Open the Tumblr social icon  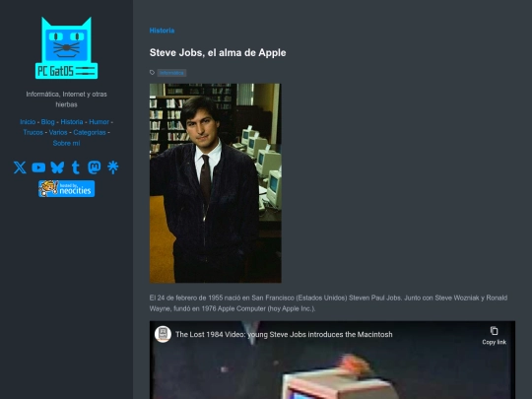click(x=76, y=167)
